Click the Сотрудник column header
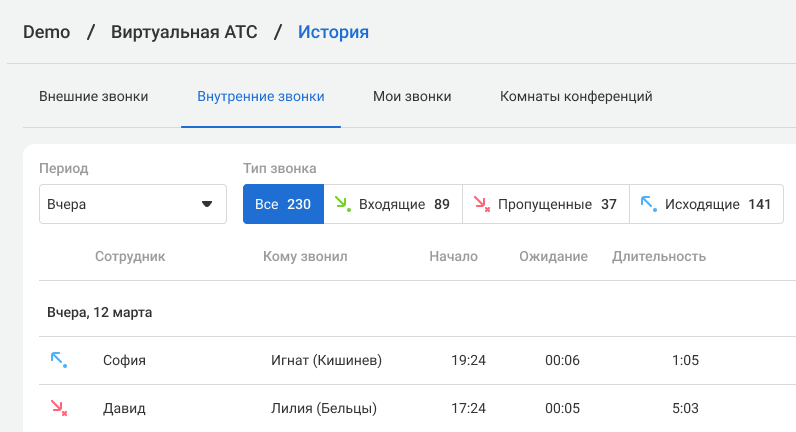796x432 pixels. point(130,257)
